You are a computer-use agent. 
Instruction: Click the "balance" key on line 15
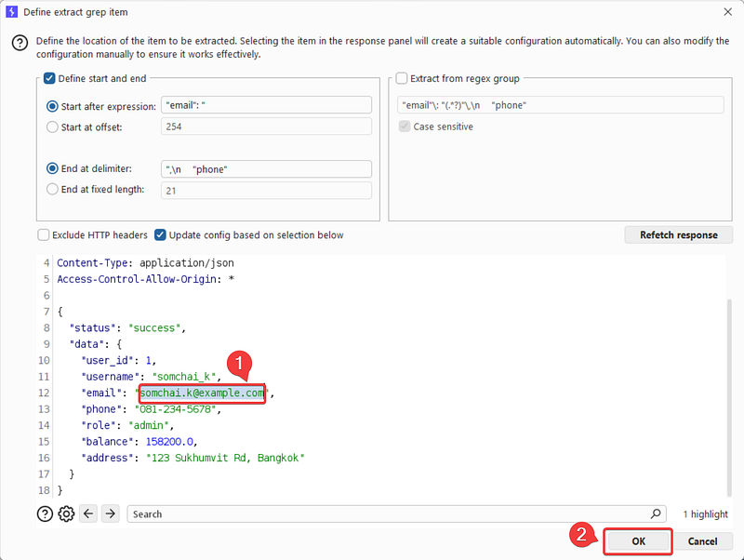pyautogui.click(x=107, y=441)
